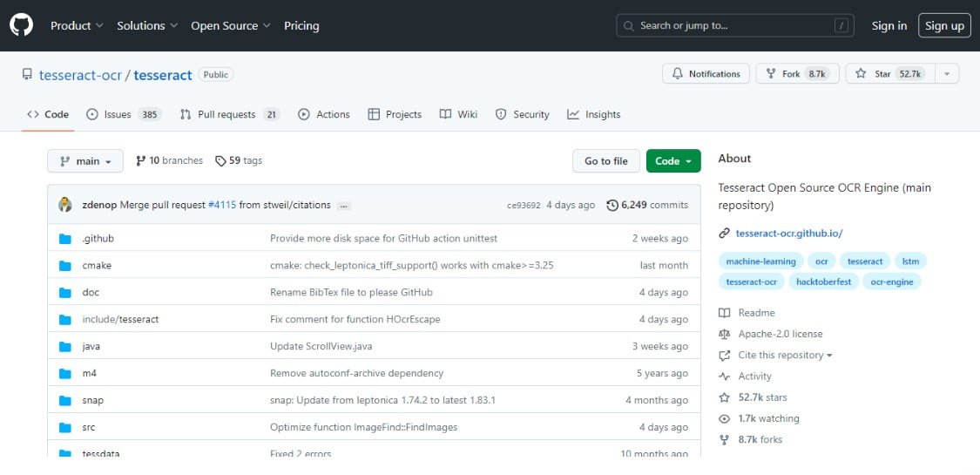Screen dimensions: 980x475
Task: Click the Readme book icon
Action: 725,313
